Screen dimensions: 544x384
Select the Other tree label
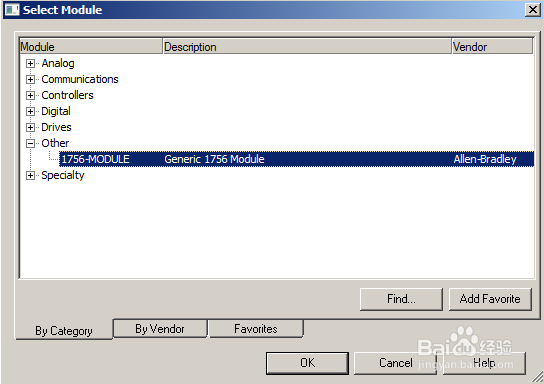click(55, 143)
